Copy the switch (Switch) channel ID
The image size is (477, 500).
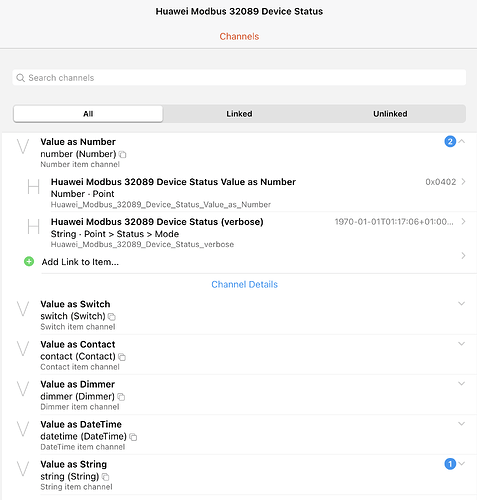tap(112, 317)
